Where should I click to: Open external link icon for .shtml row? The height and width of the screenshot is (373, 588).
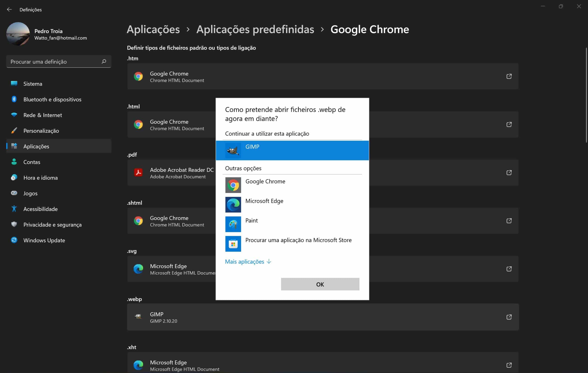pos(509,220)
